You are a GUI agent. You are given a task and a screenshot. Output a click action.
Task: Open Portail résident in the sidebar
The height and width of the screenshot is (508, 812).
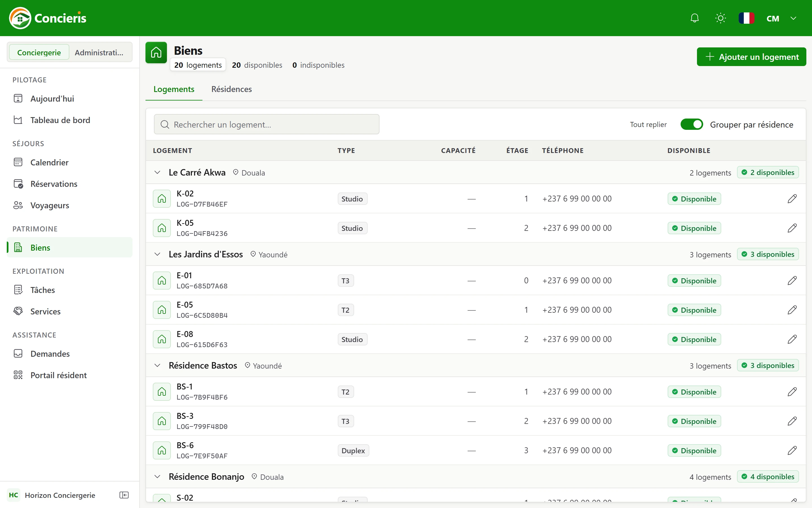(69, 375)
